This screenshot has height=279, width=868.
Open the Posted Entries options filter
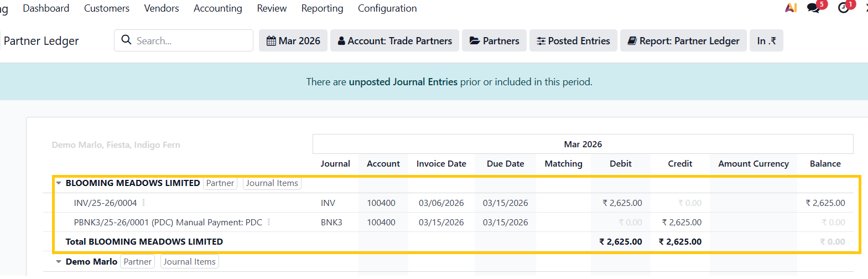click(x=573, y=41)
